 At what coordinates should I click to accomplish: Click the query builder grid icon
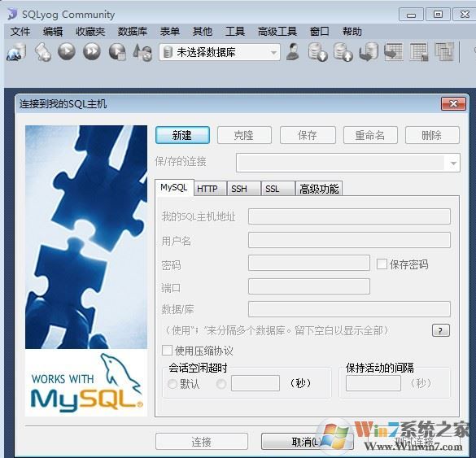pos(419,52)
